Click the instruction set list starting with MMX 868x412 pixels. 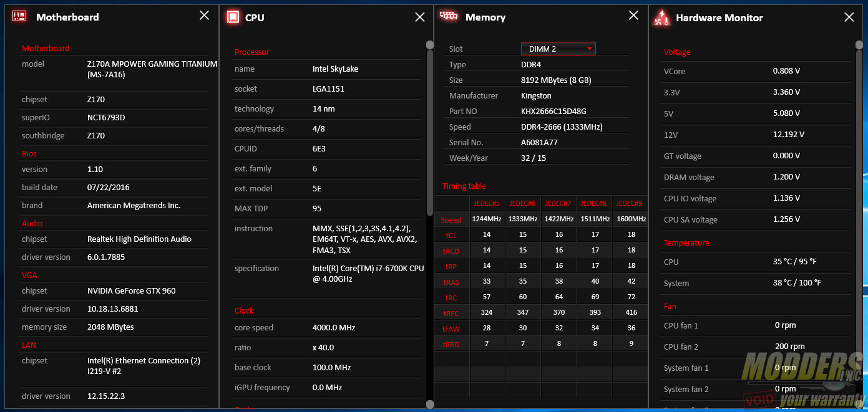tap(365, 238)
